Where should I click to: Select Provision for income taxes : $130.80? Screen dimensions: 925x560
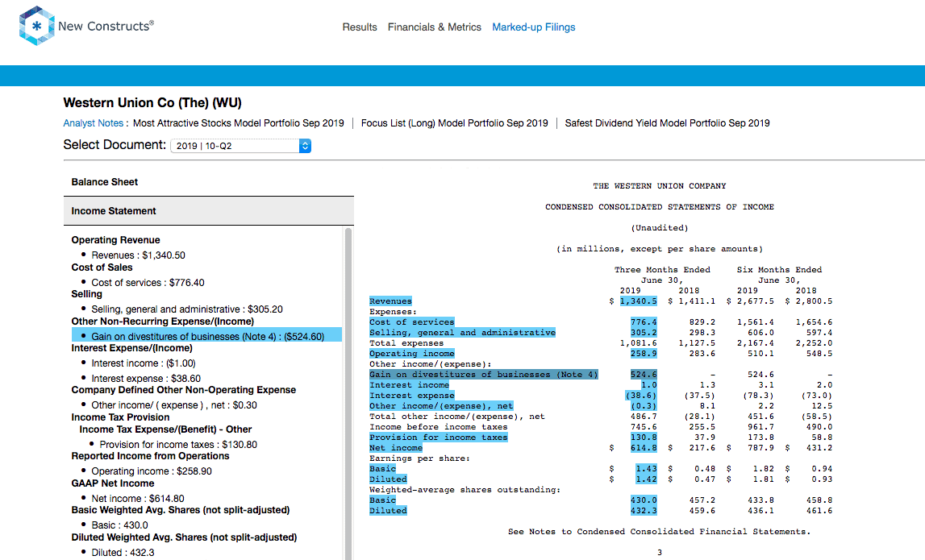[x=178, y=445]
